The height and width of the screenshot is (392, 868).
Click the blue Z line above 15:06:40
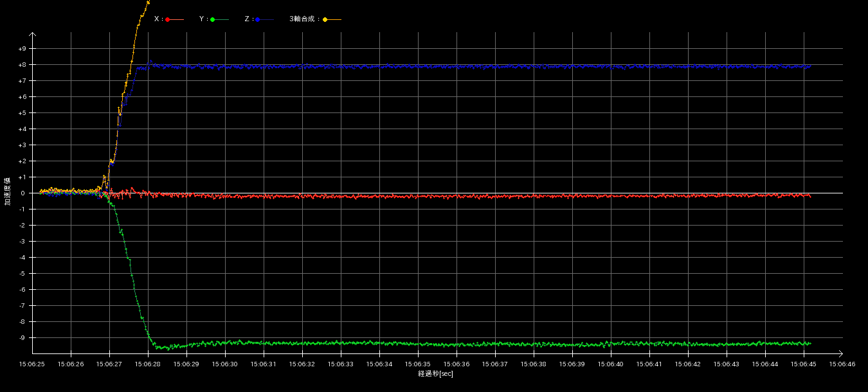point(611,66)
